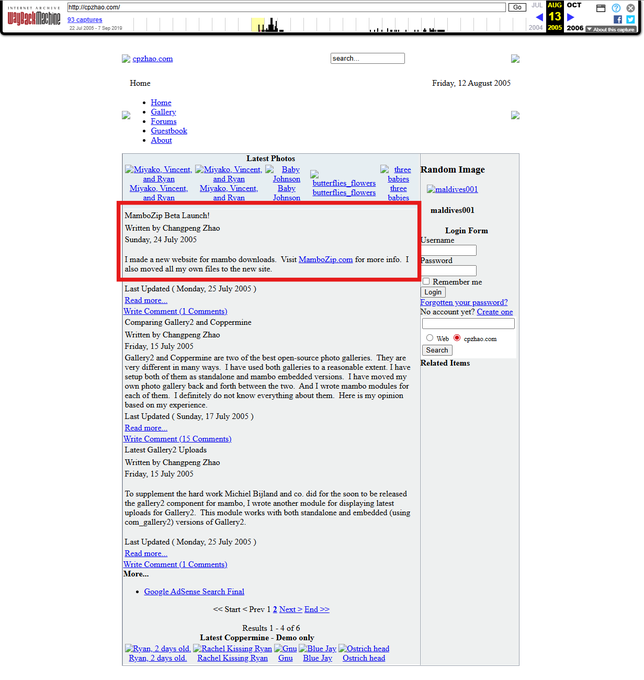Select year 2004 in timeline
The height and width of the screenshot is (680, 644).
[x=536, y=28]
